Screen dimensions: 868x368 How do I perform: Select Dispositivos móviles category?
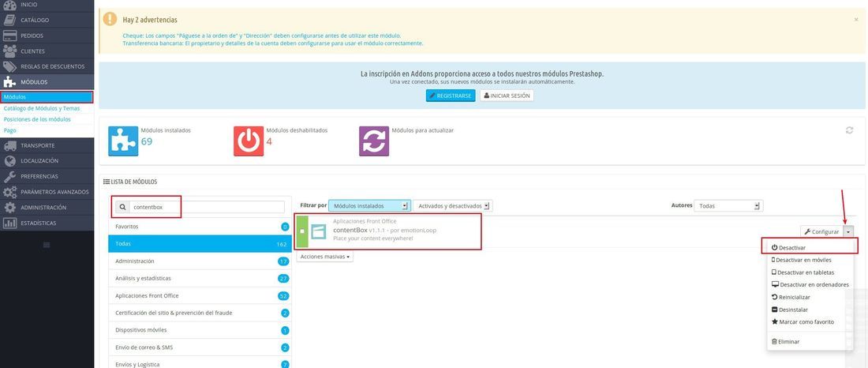pyautogui.click(x=200, y=330)
